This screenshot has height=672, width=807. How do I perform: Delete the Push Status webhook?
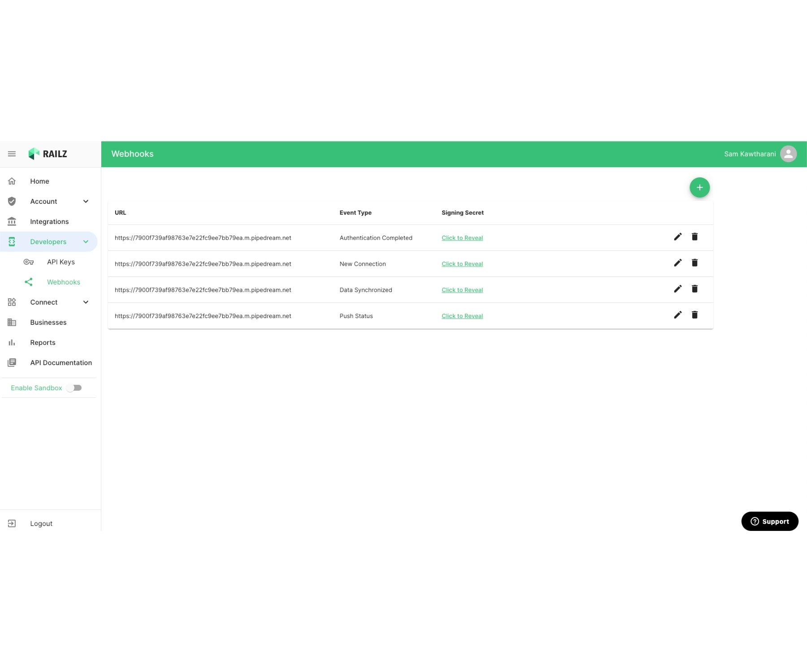(694, 315)
